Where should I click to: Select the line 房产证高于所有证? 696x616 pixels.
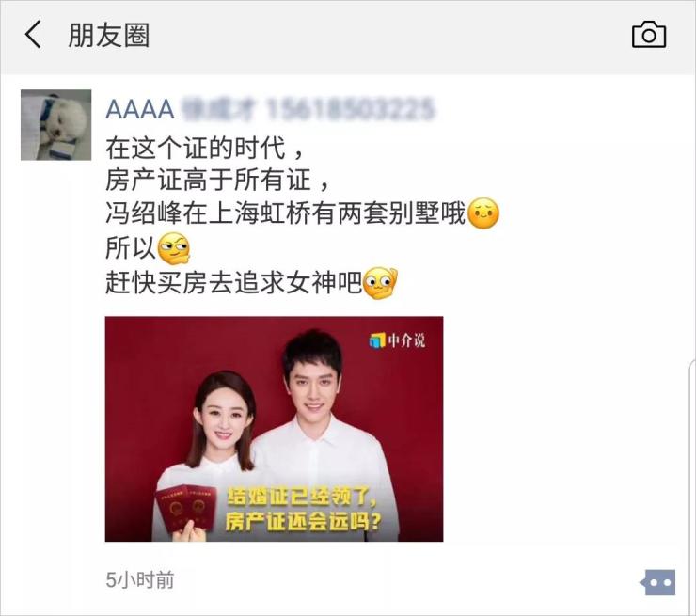click(217, 181)
